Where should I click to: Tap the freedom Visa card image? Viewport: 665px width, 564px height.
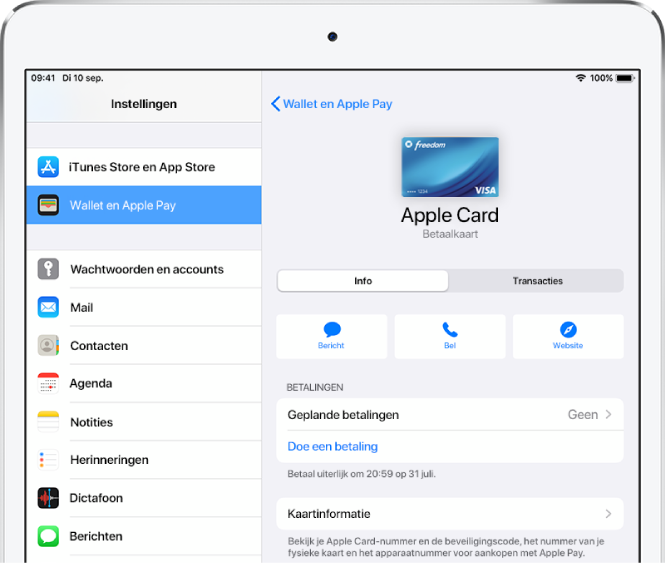(450, 167)
